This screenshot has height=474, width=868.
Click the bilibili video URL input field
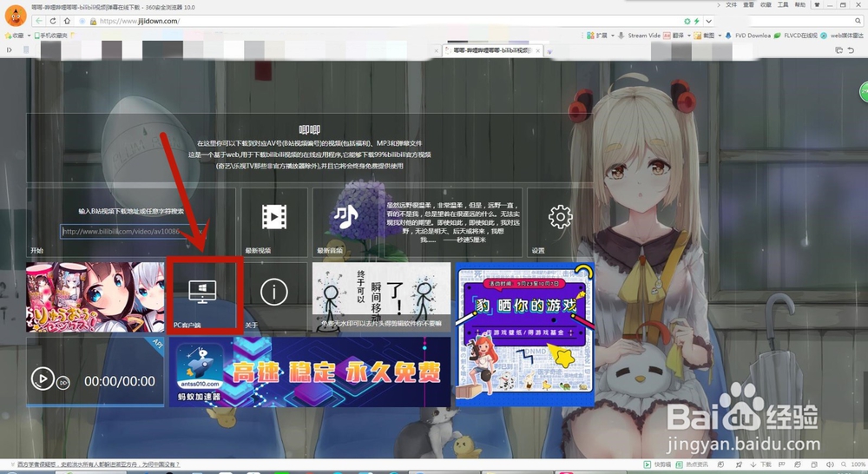coord(131,232)
